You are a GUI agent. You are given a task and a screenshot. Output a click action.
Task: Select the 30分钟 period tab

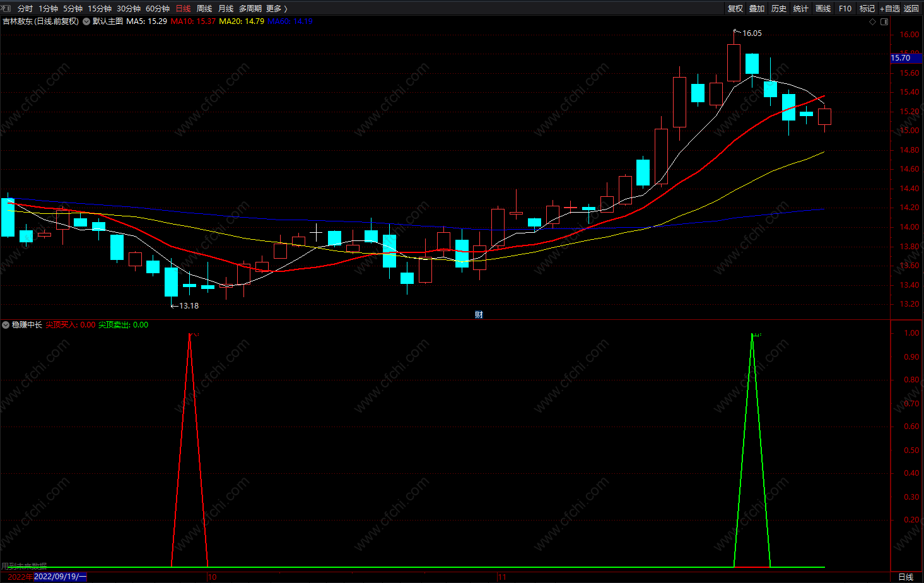click(129, 8)
